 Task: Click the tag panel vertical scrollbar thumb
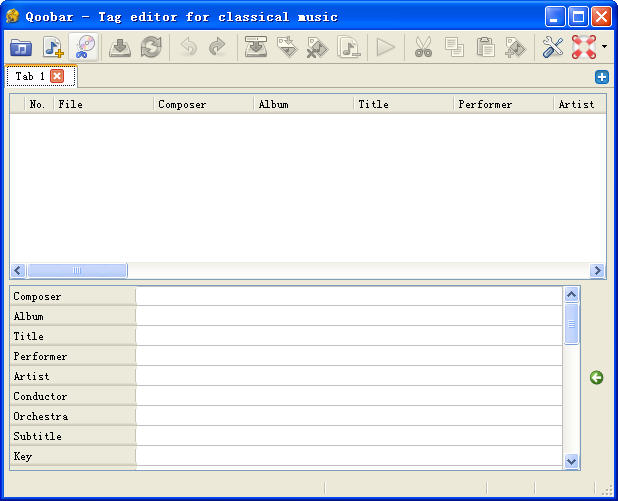click(571, 324)
